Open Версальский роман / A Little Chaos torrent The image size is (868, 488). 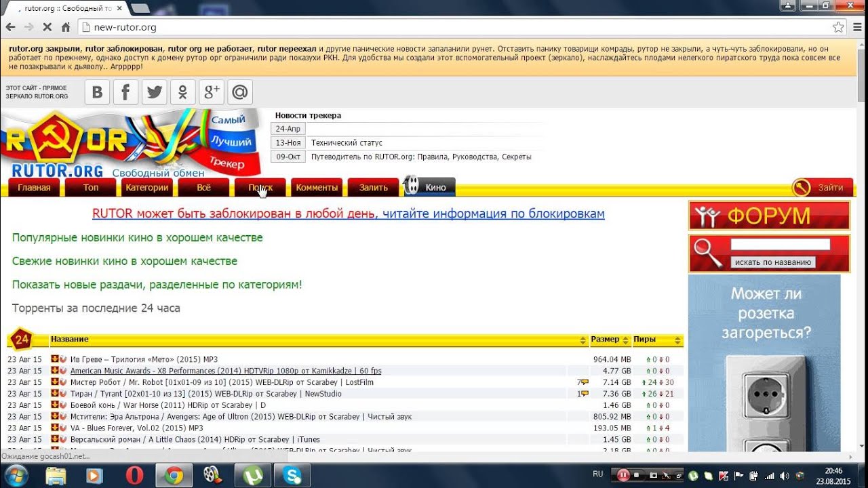tap(195, 439)
